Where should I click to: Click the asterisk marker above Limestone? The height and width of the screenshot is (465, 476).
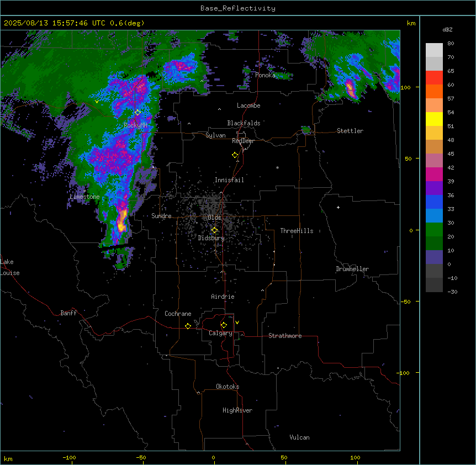(84, 191)
